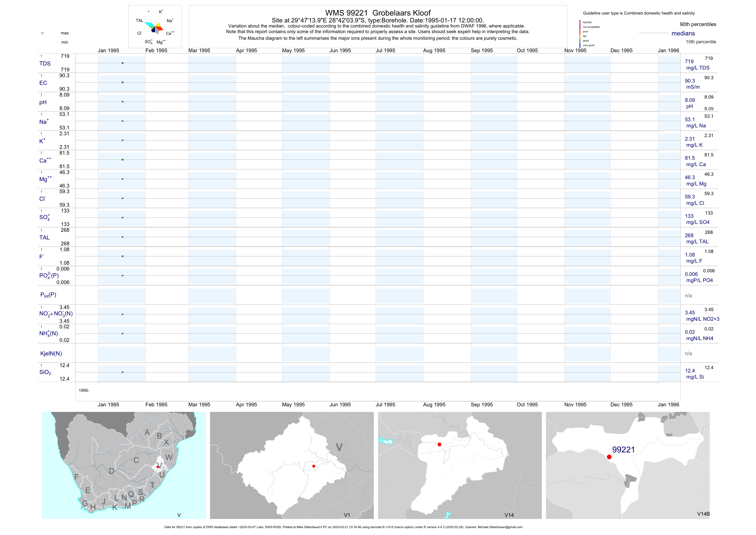756x535 pixels.
Task: Click the green F- data point marker
Action: point(122,256)
